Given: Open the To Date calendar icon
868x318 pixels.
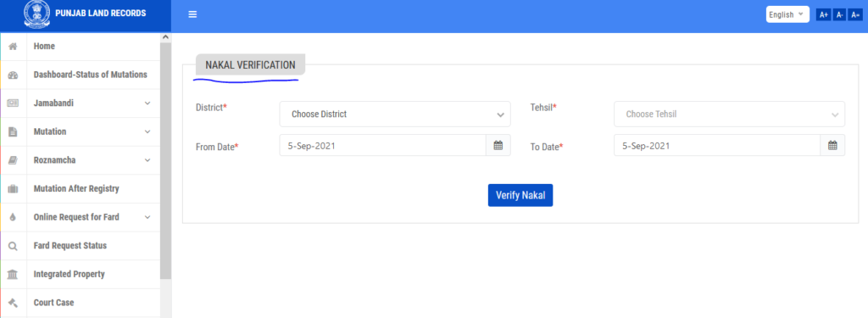Looking at the screenshot, I should 832,146.
